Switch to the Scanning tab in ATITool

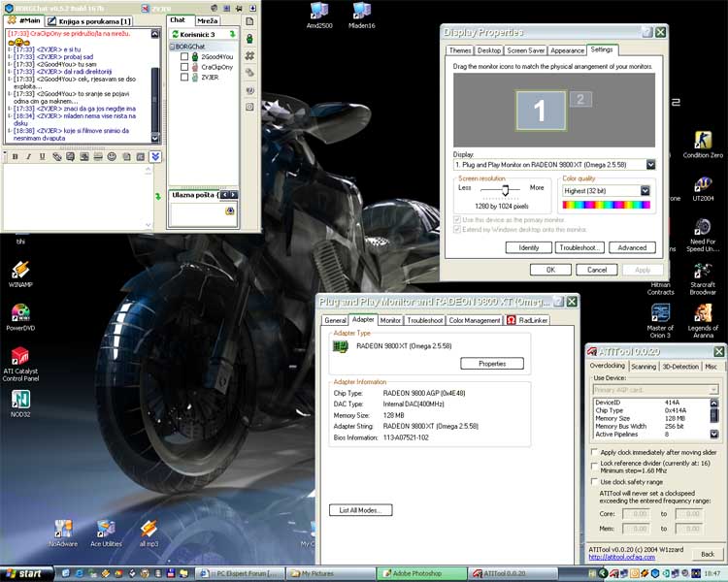pyautogui.click(x=644, y=367)
